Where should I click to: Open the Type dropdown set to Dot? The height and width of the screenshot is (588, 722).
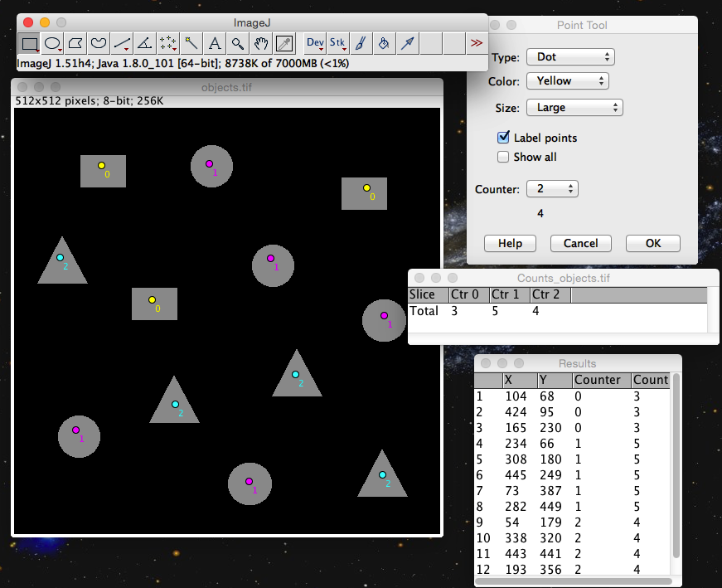(569, 57)
